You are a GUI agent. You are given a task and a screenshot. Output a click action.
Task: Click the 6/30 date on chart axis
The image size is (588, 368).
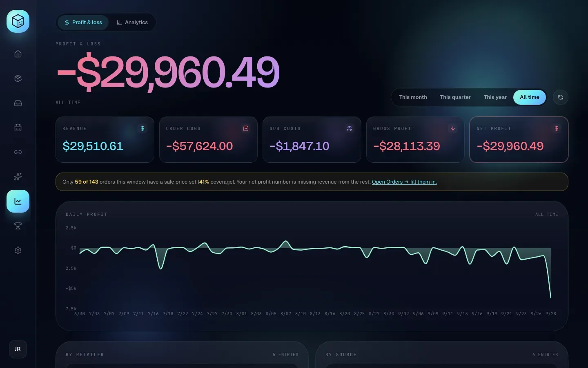(80, 314)
